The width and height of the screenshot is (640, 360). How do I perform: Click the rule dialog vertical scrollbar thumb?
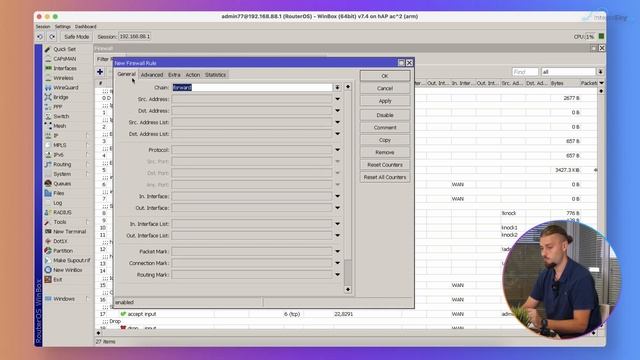pyautogui.click(x=348, y=273)
